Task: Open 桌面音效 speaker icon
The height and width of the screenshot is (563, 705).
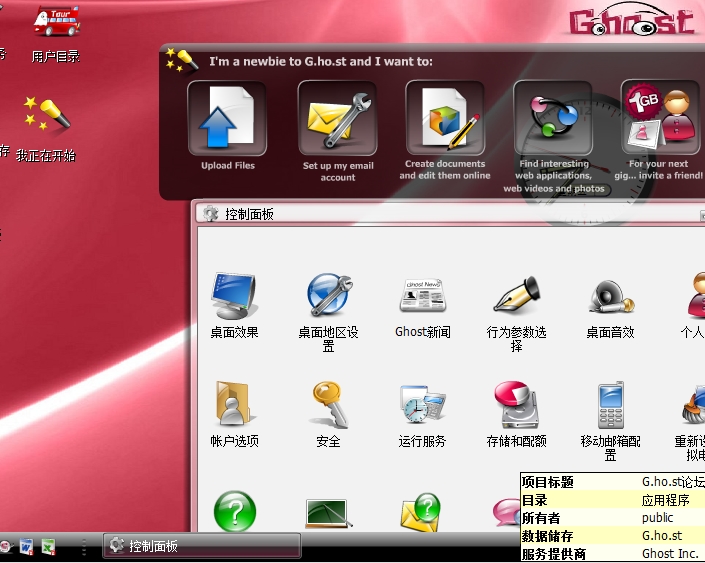Action: (x=611, y=296)
